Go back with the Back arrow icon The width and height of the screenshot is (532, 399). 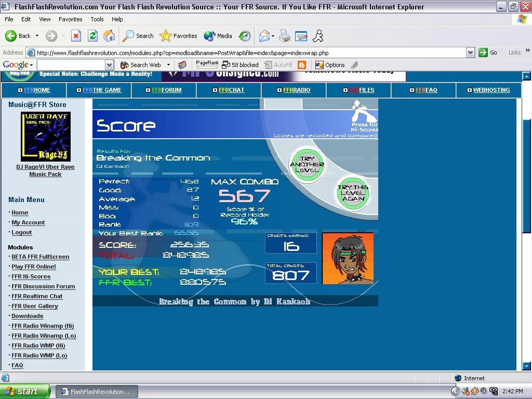coord(11,36)
